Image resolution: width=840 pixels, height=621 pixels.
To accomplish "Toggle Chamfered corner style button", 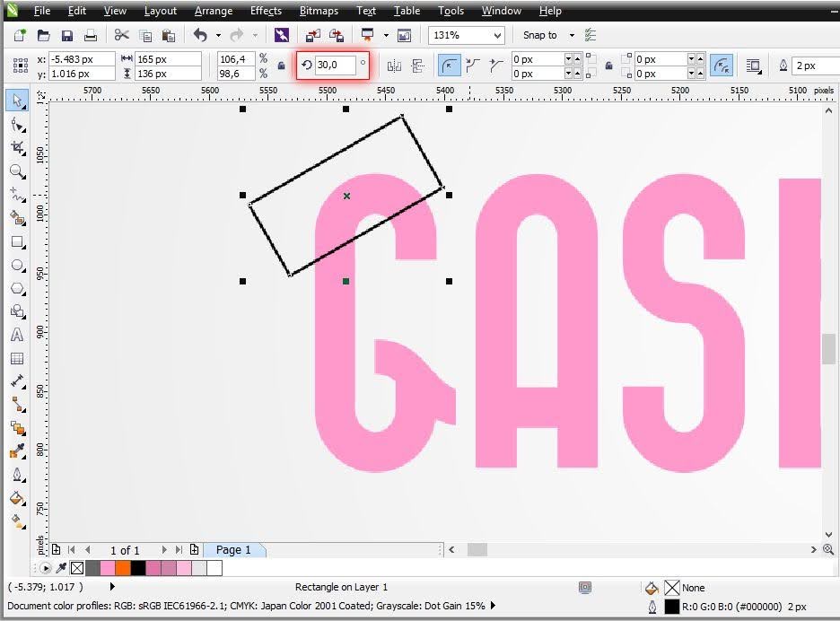I will pyautogui.click(x=496, y=66).
